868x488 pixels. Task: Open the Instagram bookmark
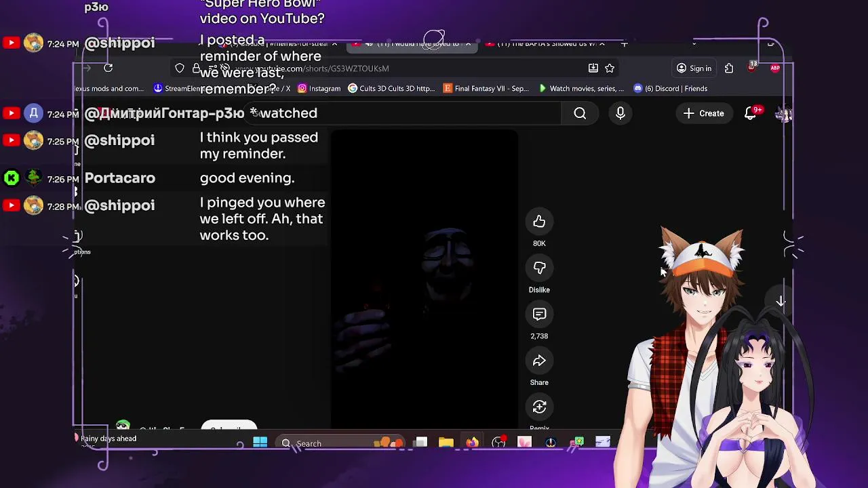pyautogui.click(x=319, y=89)
